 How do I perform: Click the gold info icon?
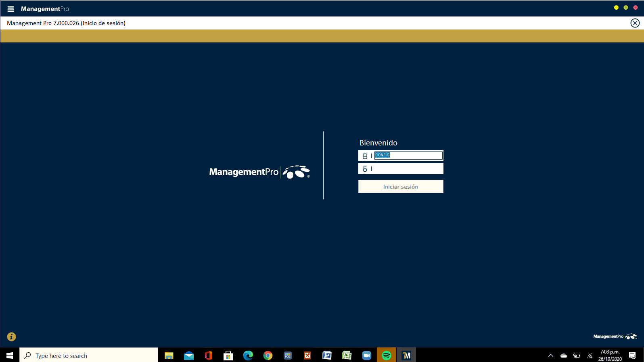click(x=11, y=337)
